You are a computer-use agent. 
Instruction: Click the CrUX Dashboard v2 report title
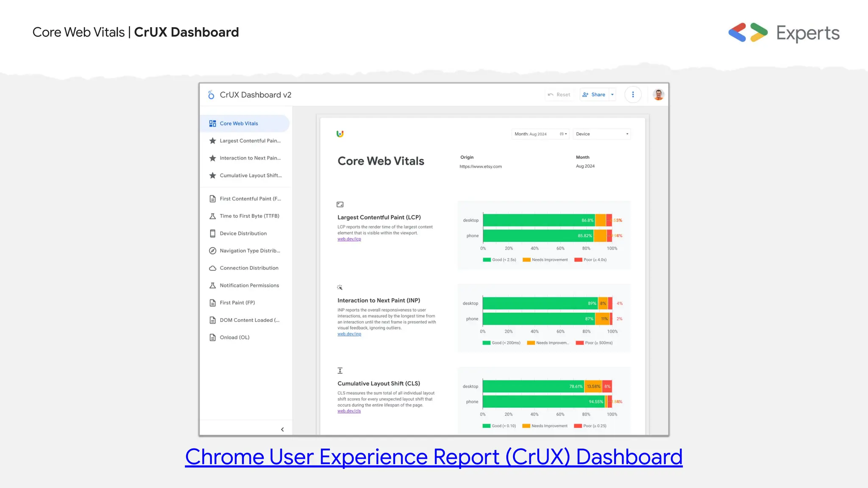[x=256, y=95]
